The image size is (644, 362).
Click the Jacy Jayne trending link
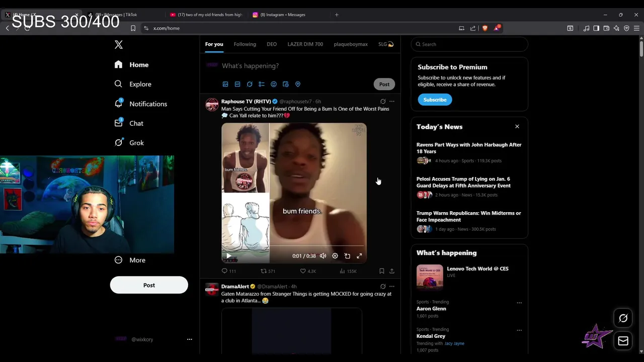tap(454, 343)
